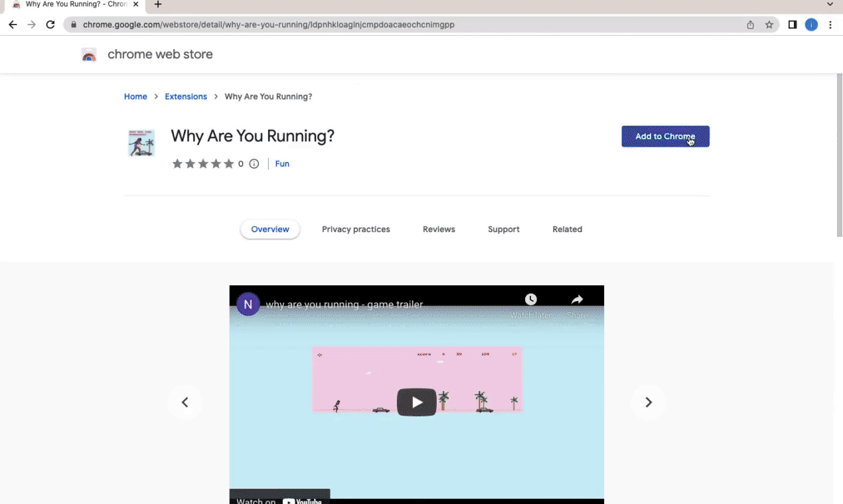Image resolution: width=843 pixels, height=504 pixels.
Task: Select the Overview tab
Action: point(270,229)
